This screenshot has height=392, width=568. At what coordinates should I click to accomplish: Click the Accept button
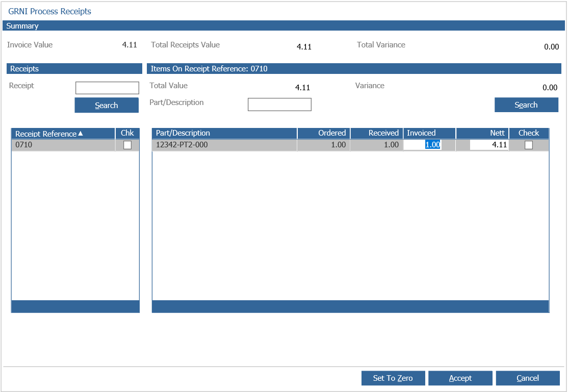point(460,378)
